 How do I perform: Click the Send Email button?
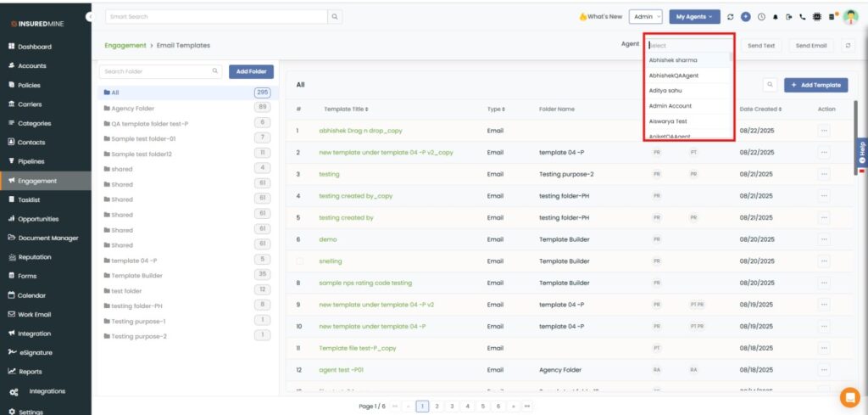pyautogui.click(x=811, y=46)
